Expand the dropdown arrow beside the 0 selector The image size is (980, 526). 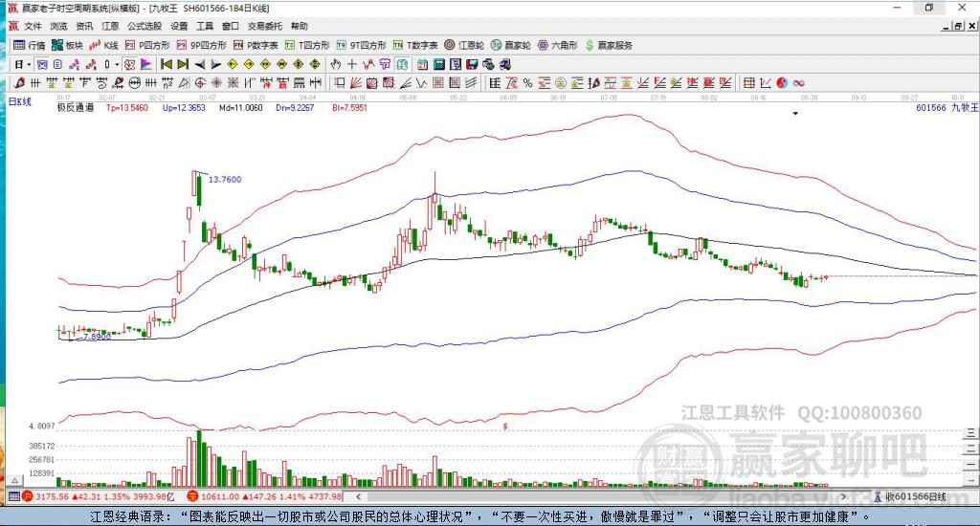(x=117, y=64)
